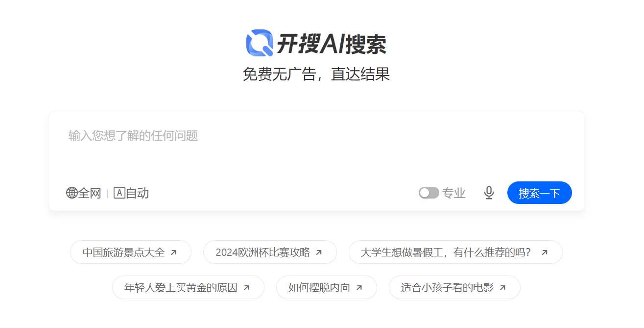Open the 全网 search scope selector
Screen dimensions: 644x328
pyautogui.click(x=83, y=193)
